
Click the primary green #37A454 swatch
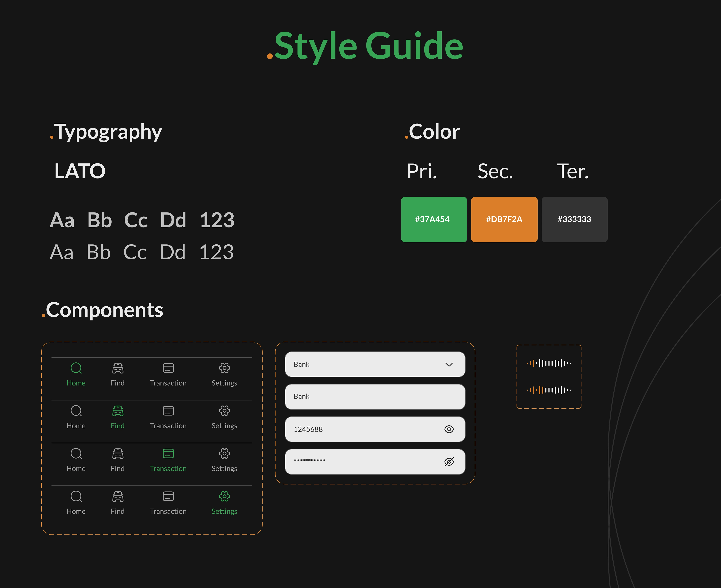434,219
